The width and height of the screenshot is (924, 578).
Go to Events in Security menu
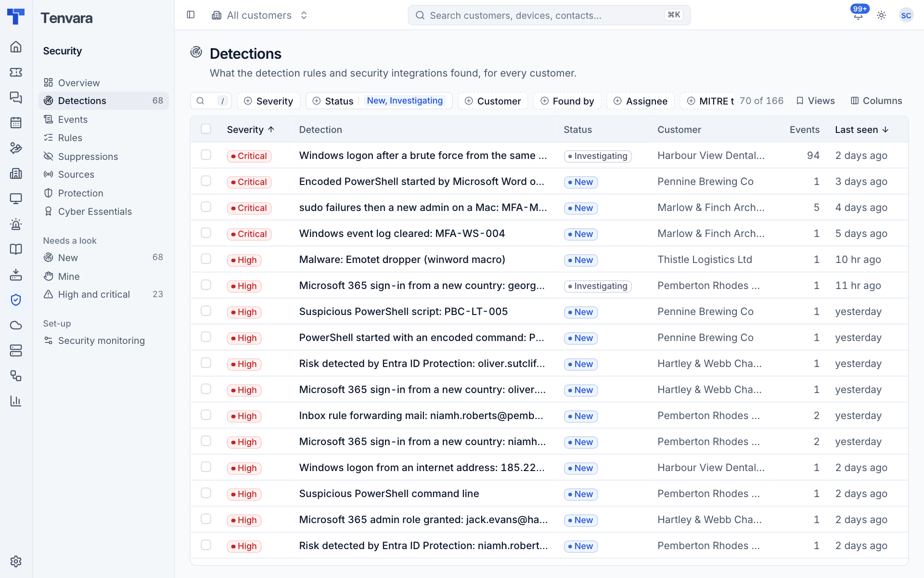103,119
